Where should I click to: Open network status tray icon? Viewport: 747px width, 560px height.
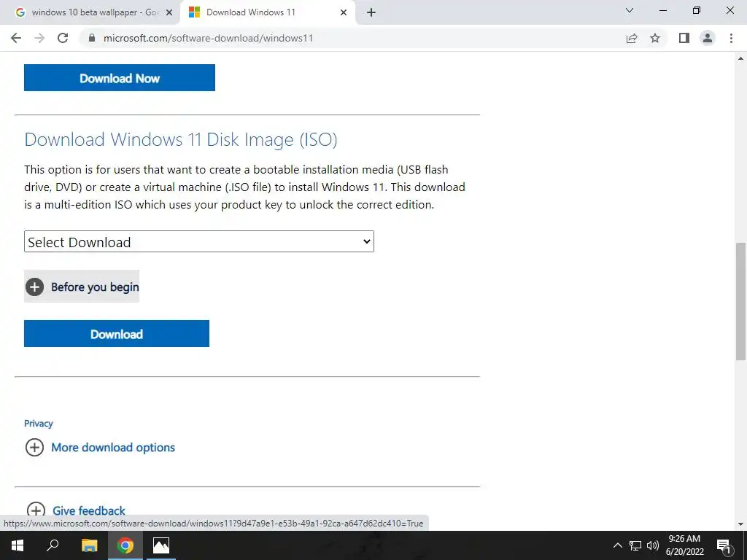click(x=635, y=545)
